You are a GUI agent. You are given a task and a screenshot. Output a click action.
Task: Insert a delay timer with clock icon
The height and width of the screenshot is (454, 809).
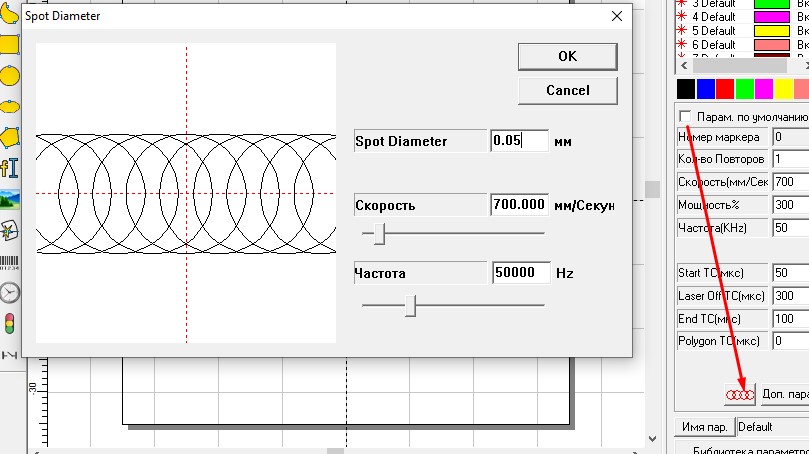[9, 292]
